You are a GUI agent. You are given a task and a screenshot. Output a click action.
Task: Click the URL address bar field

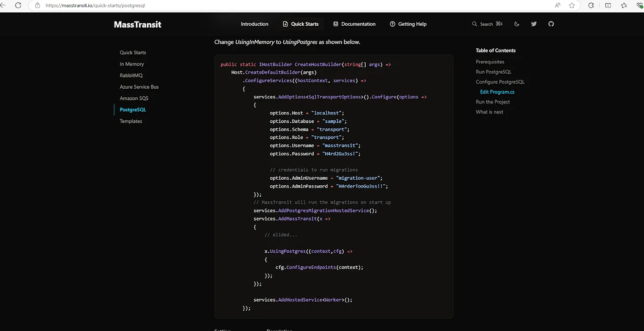[x=276, y=6]
